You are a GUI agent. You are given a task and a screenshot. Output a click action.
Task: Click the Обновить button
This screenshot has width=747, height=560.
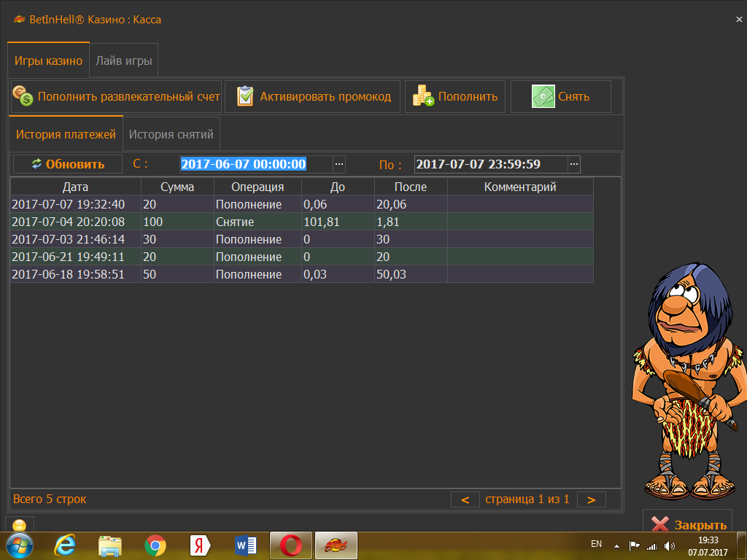(x=68, y=164)
